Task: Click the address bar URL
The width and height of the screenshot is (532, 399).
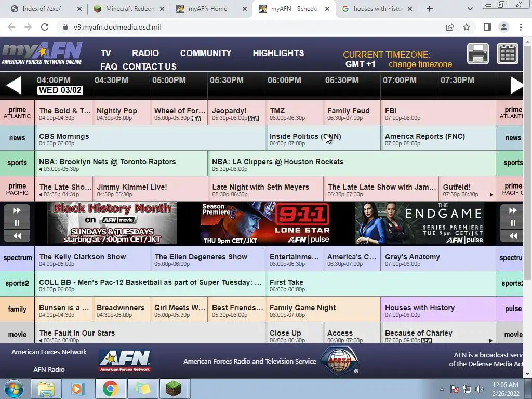Action: 117,27
